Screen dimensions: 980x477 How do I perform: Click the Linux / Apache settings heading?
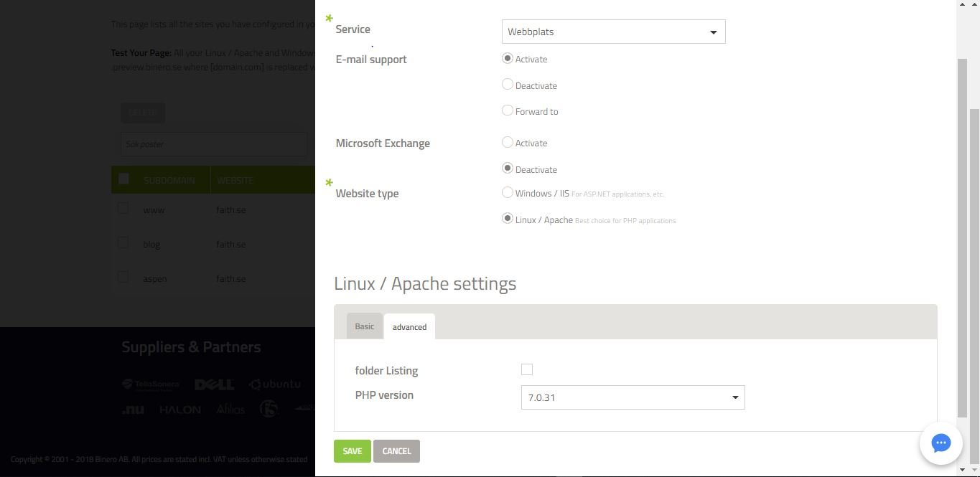(x=425, y=283)
